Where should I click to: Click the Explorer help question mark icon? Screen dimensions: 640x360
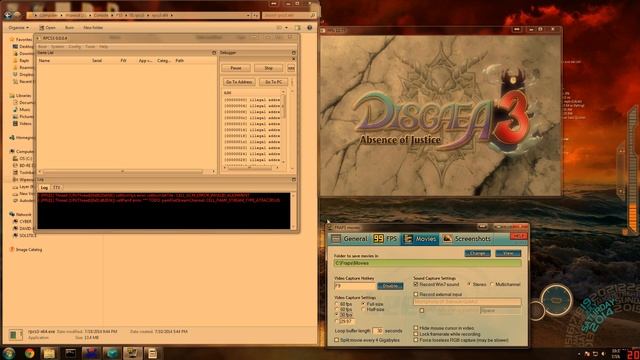tap(309, 28)
